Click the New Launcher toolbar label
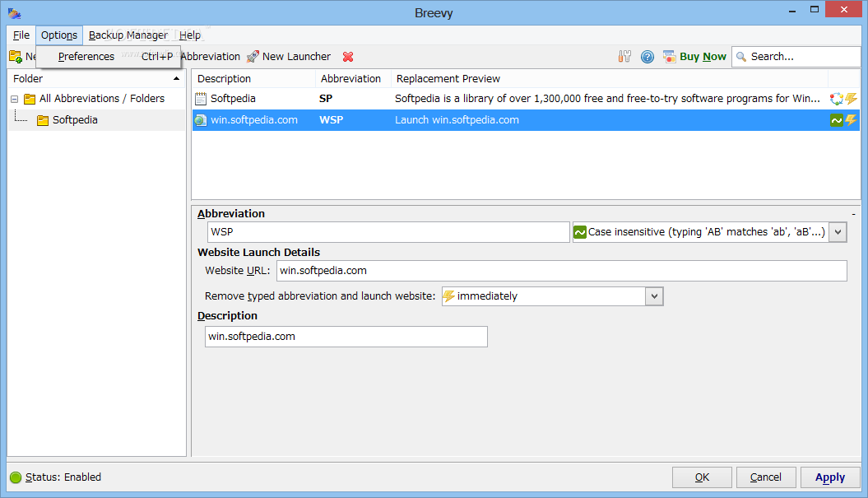868x498 pixels. (296, 57)
